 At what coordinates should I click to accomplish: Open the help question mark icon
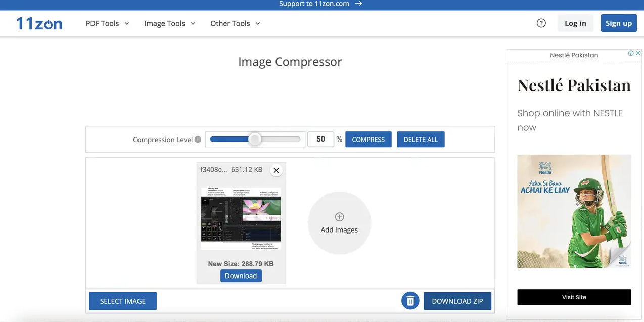(x=541, y=23)
